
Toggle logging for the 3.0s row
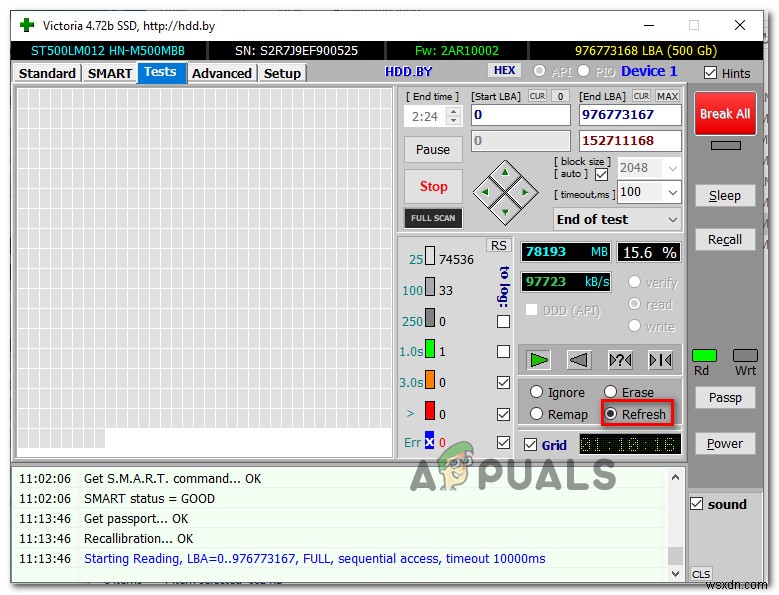pyautogui.click(x=503, y=382)
